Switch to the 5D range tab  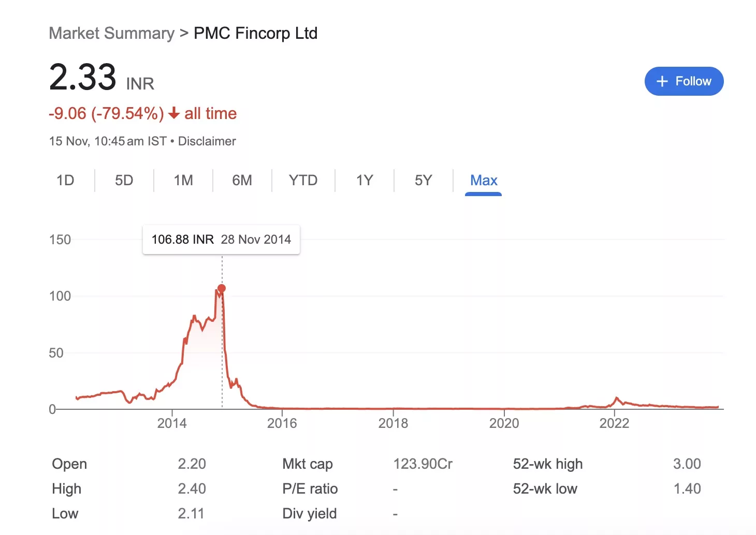[124, 180]
